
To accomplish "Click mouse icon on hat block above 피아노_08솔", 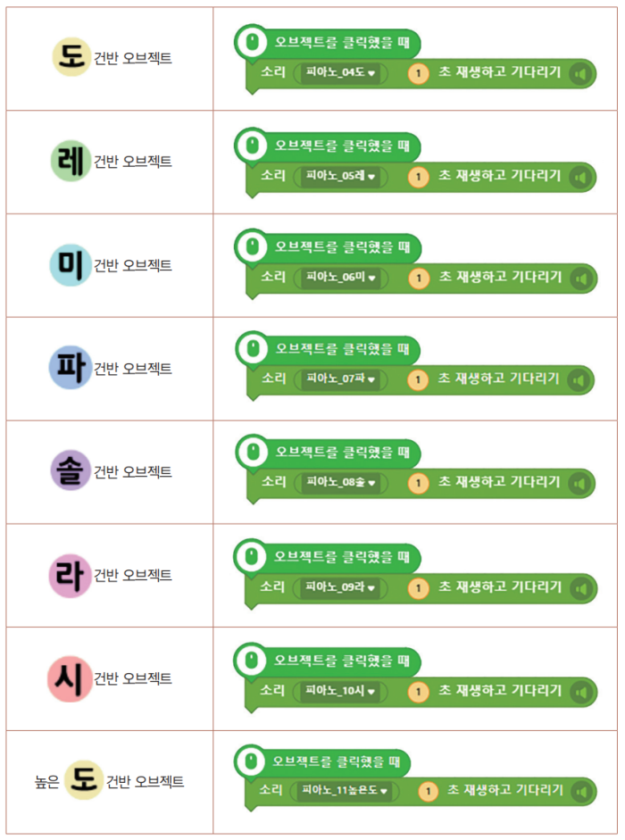I will [253, 452].
